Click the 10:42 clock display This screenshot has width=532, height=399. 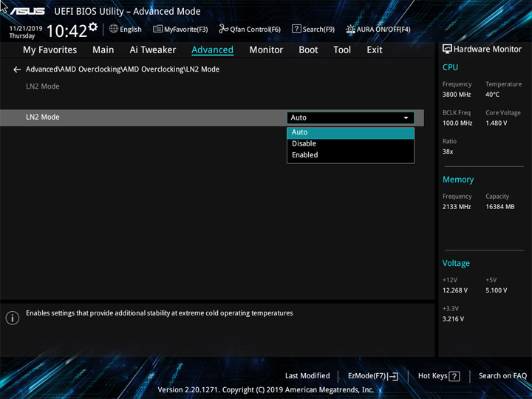pos(66,31)
